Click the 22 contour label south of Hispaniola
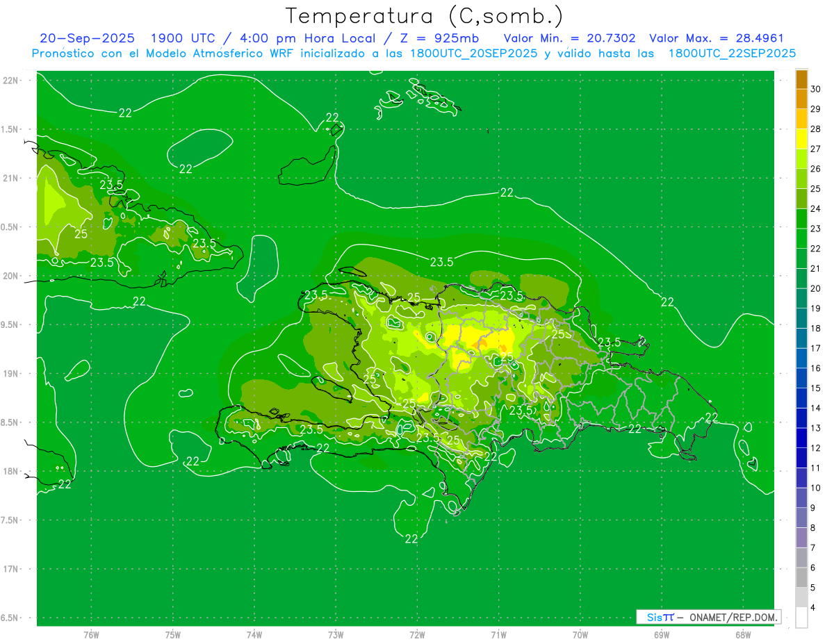The width and height of the screenshot is (834, 644). pyautogui.click(x=411, y=538)
